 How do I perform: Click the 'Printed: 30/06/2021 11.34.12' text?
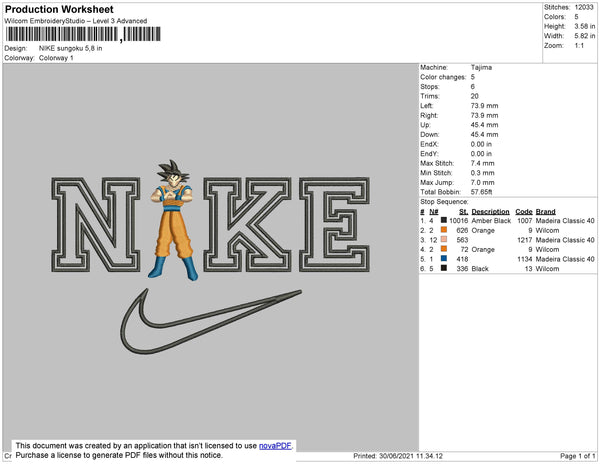click(398, 456)
